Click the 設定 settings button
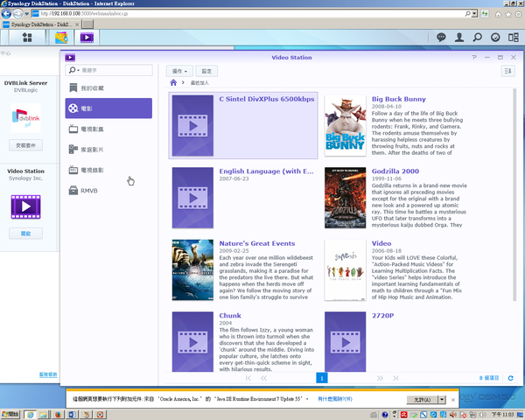Viewport: 525px width, 420px height. click(x=206, y=70)
